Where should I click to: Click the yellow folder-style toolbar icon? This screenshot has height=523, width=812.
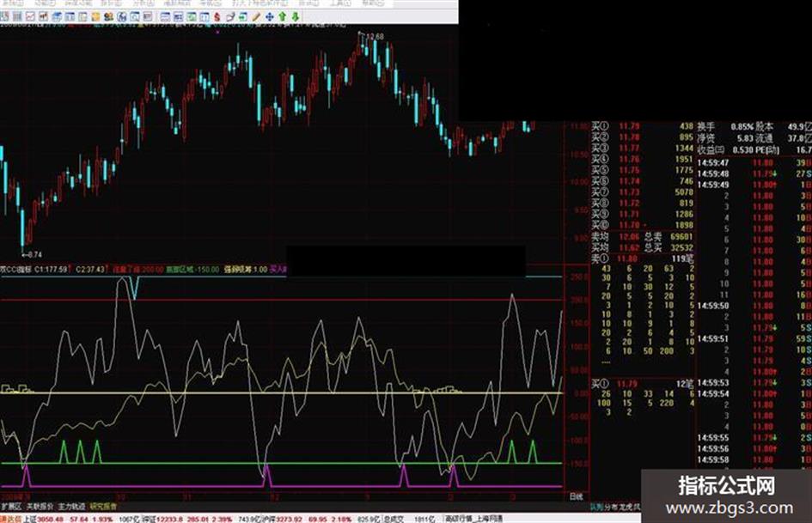[95, 17]
